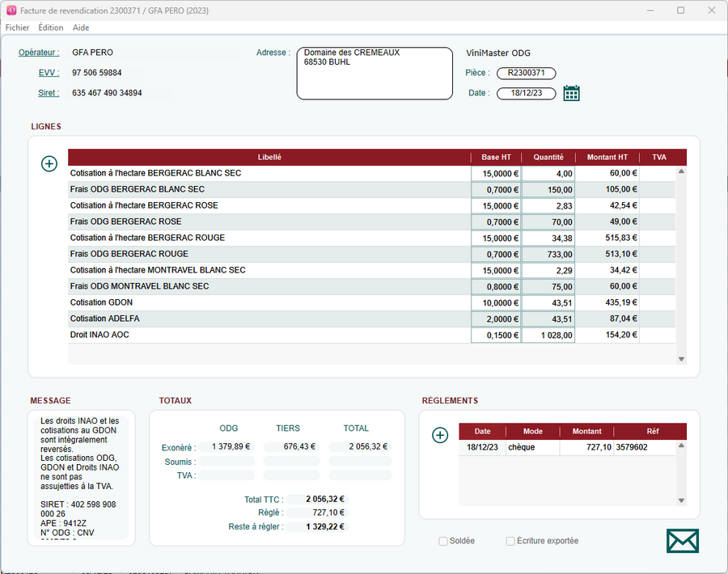Open the Fichier menu
The image size is (728, 574).
[17, 27]
